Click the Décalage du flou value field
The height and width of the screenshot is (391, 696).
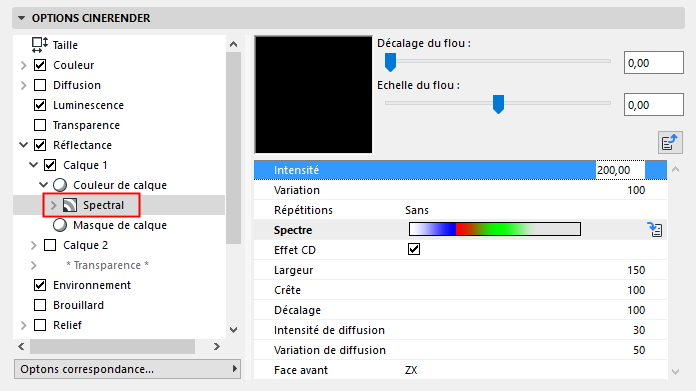(x=653, y=63)
